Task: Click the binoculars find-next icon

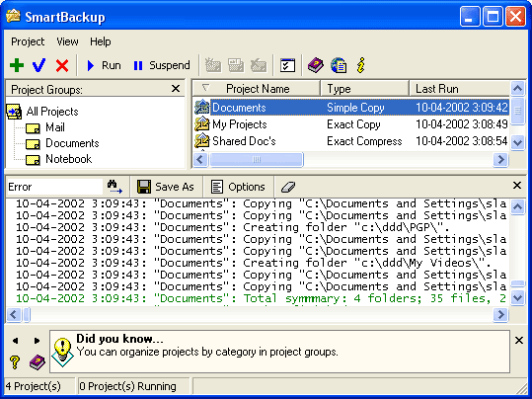Action: point(115,187)
